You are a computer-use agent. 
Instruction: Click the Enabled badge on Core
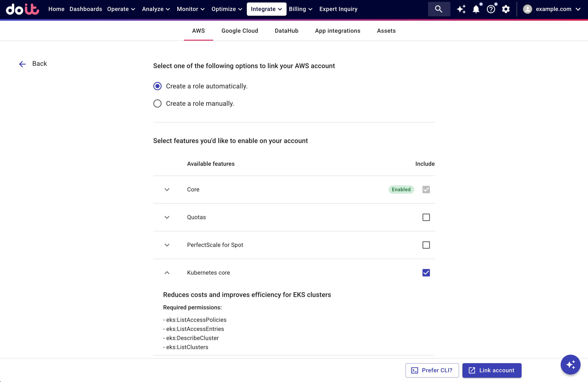tap(401, 190)
